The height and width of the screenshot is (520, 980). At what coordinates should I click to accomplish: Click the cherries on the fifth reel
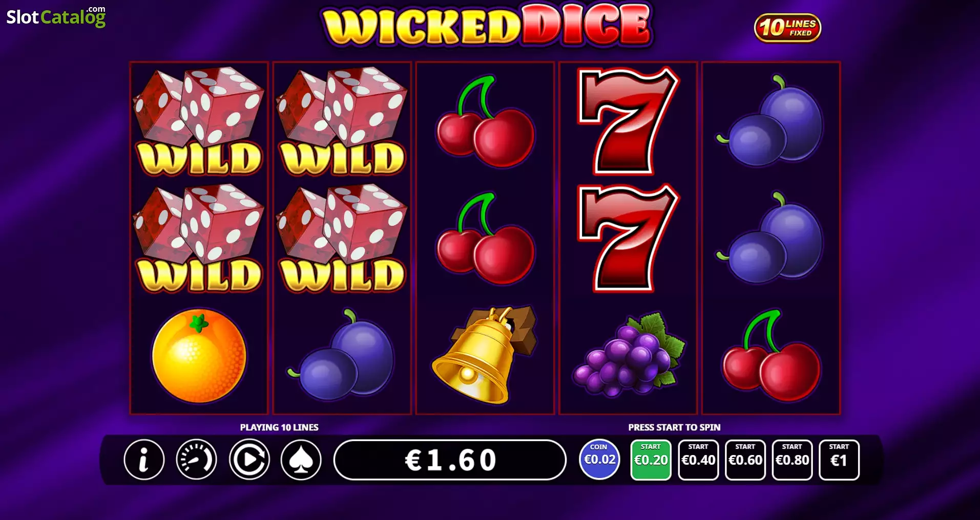(x=771, y=355)
